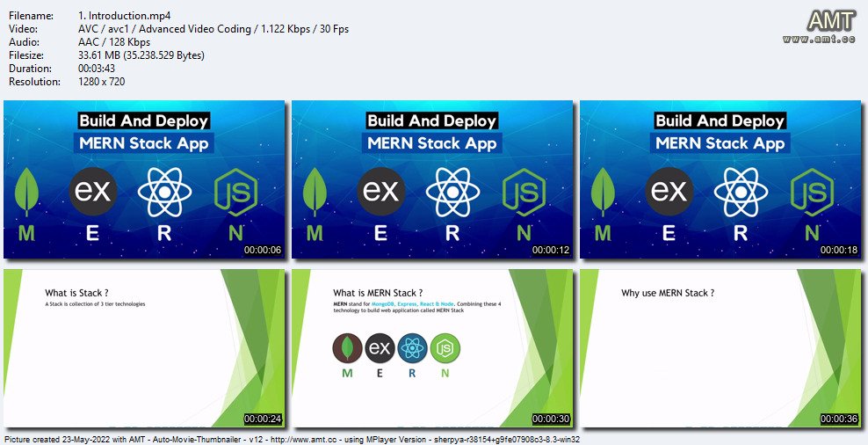This screenshot has width=868, height=445.
Task: Click the 'MERN stand for MongoDB, Express...' description
Action: (x=416, y=308)
